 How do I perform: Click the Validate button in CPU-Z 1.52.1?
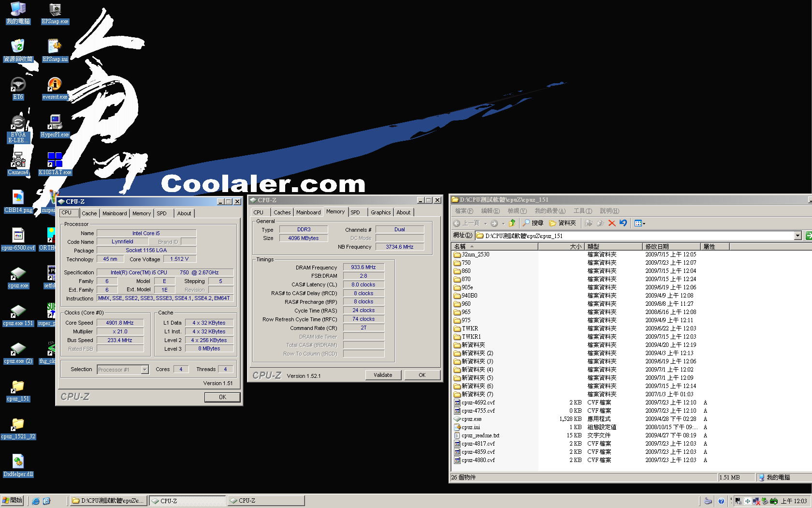click(x=383, y=375)
